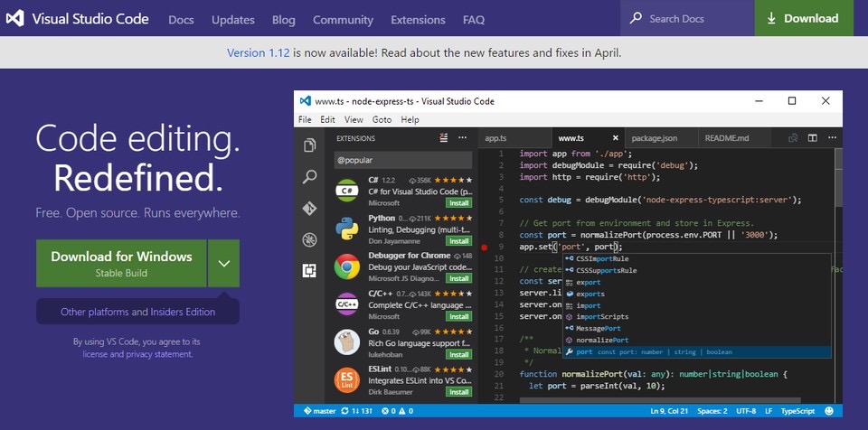
Task: Open the Extensions navigation item
Action: 418,19
